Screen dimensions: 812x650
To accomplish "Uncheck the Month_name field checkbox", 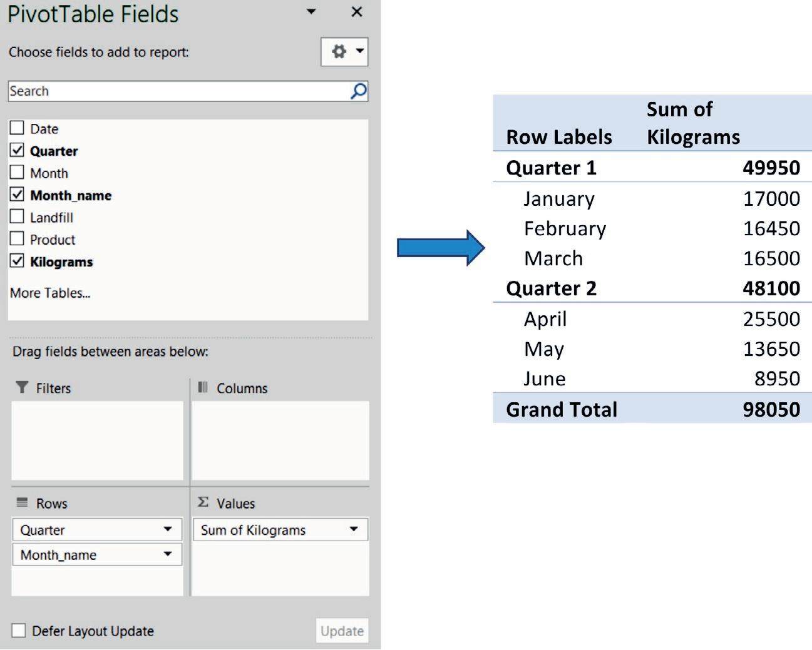I will coord(17,195).
